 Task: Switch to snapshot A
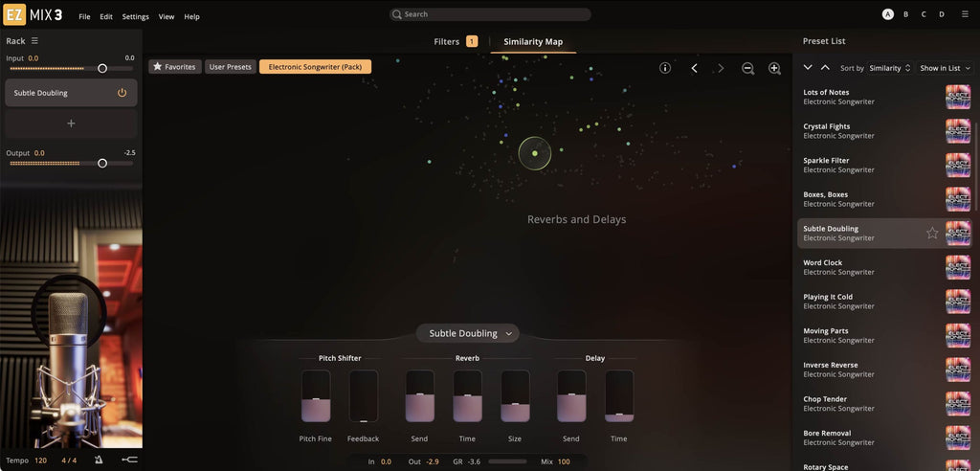pos(887,14)
